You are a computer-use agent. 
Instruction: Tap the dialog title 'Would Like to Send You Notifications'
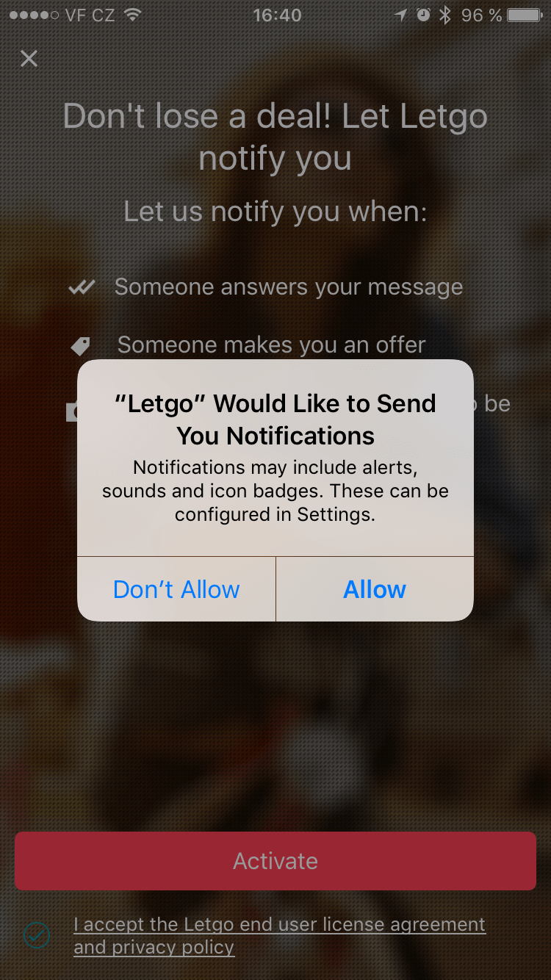coord(275,419)
